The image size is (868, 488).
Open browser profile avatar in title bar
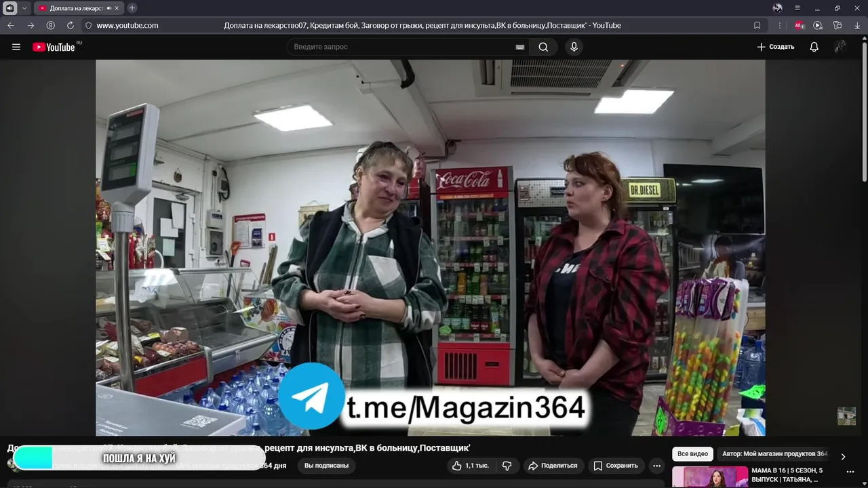[x=777, y=8]
